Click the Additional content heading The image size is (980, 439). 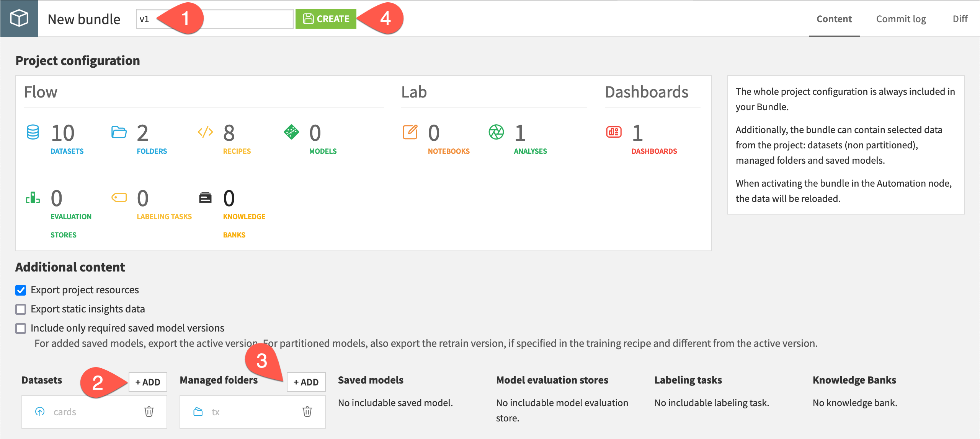pos(70,267)
